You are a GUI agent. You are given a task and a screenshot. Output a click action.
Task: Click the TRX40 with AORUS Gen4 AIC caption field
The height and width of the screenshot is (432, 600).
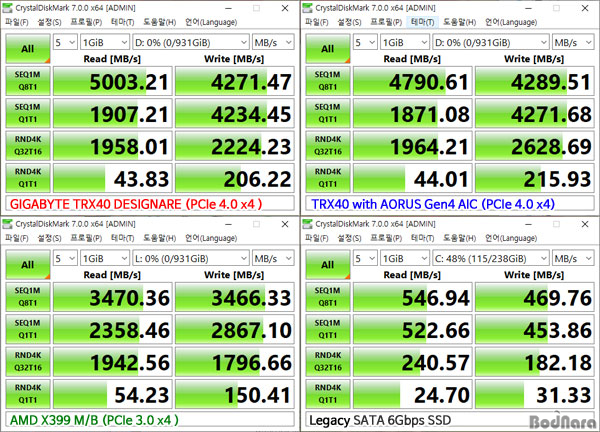[450, 204]
